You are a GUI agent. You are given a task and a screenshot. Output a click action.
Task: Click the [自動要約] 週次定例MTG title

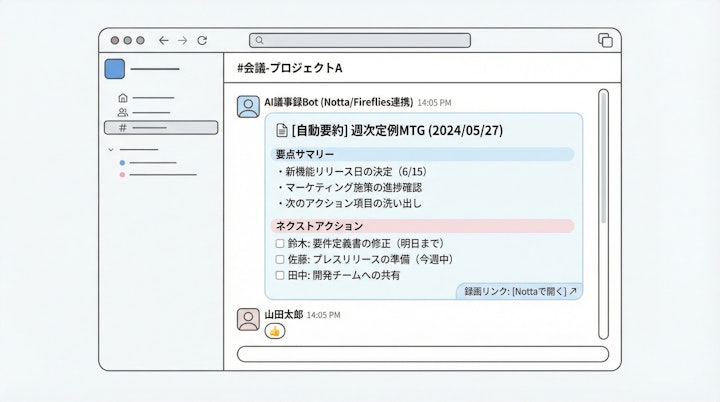coord(397,130)
